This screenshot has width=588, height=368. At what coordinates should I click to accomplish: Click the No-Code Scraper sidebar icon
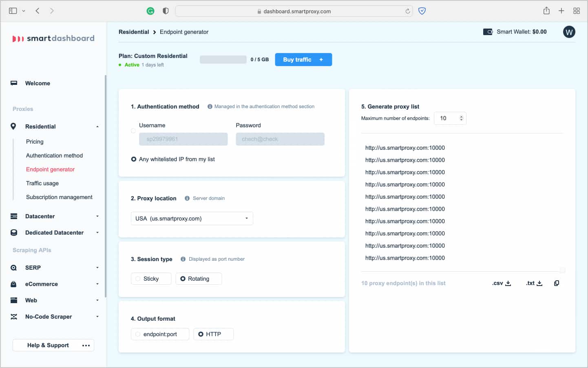coord(14,317)
